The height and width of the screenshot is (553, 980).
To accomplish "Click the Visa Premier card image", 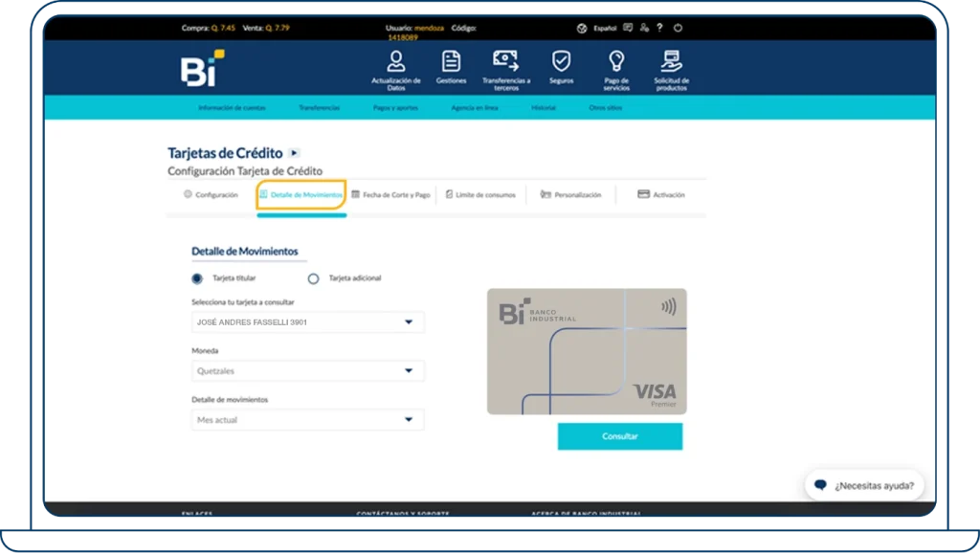I will [x=587, y=351].
